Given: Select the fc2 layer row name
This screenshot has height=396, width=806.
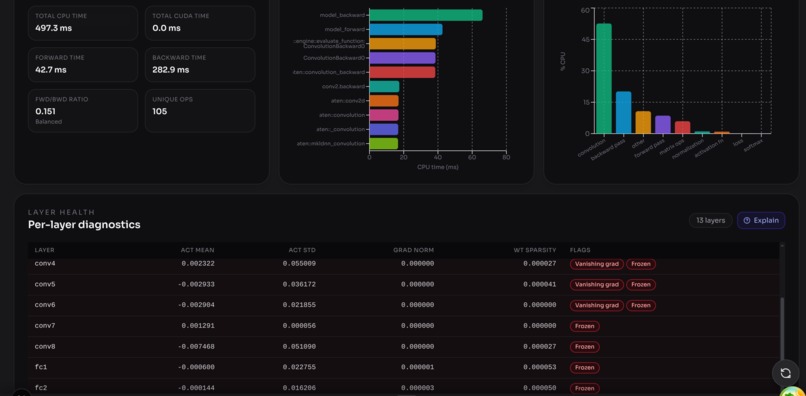Looking at the screenshot, I should (x=41, y=388).
